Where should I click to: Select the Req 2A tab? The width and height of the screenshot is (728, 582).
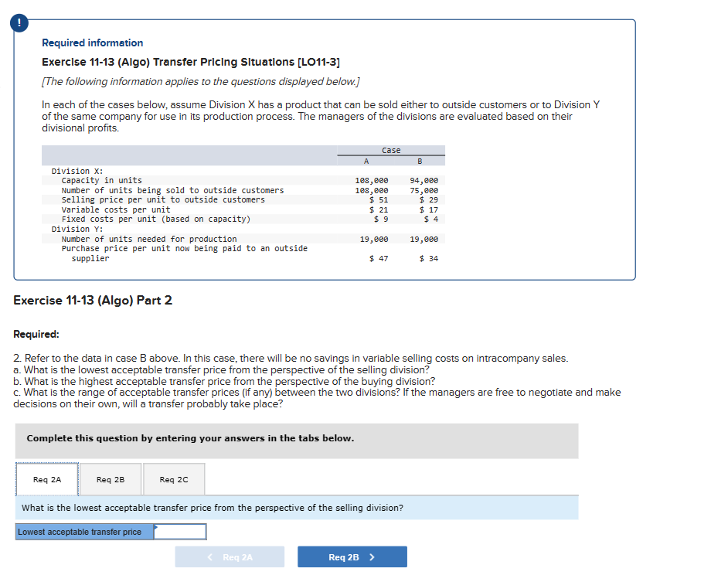46,479
